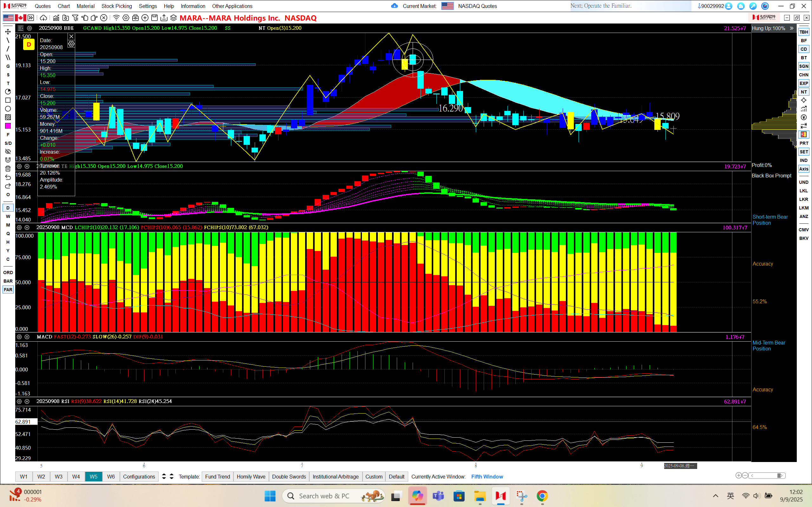Click the favorites folder star icon
Screen dimensions: 812x507
pyautogui.click(x=66, y=18)
